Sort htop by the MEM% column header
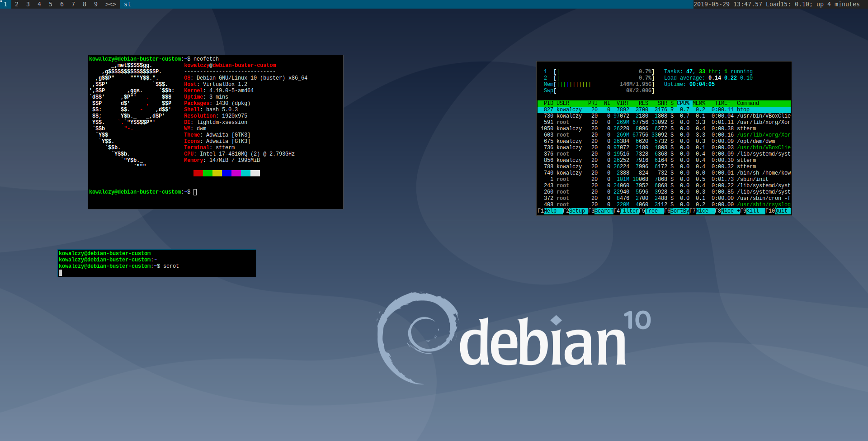The image size is (868, 441). click(x=699, y=104)
